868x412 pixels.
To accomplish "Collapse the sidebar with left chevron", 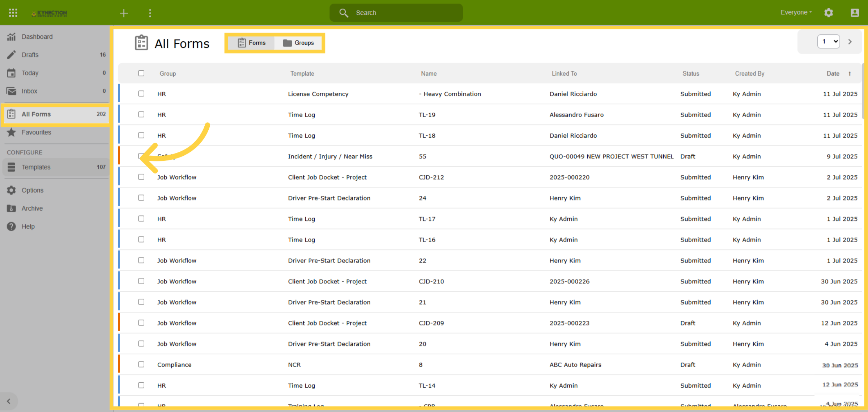I will click(9, 401).
